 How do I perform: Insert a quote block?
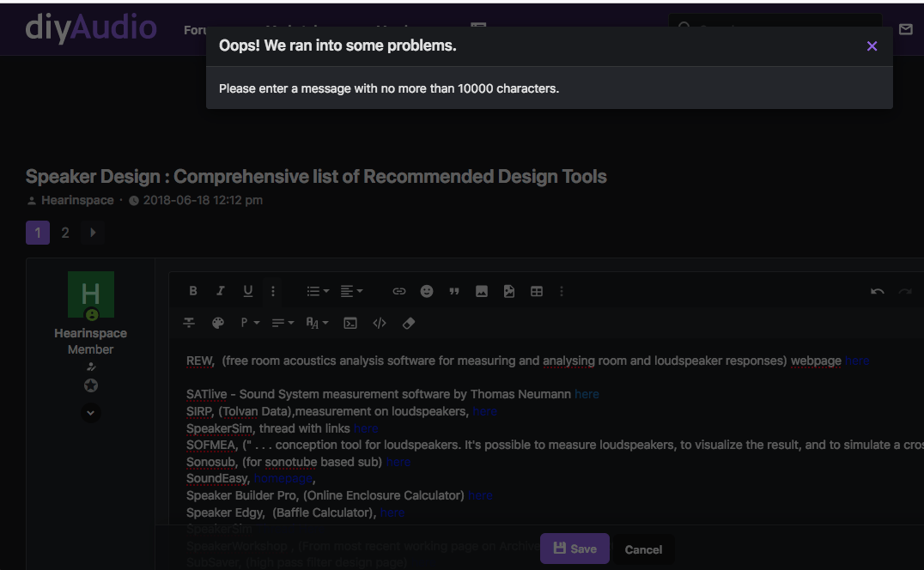tap(453, 291)
